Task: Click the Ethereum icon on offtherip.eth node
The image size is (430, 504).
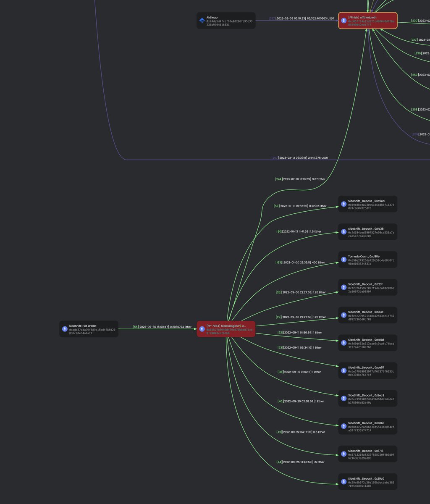Action: click(x=344, y=21)
